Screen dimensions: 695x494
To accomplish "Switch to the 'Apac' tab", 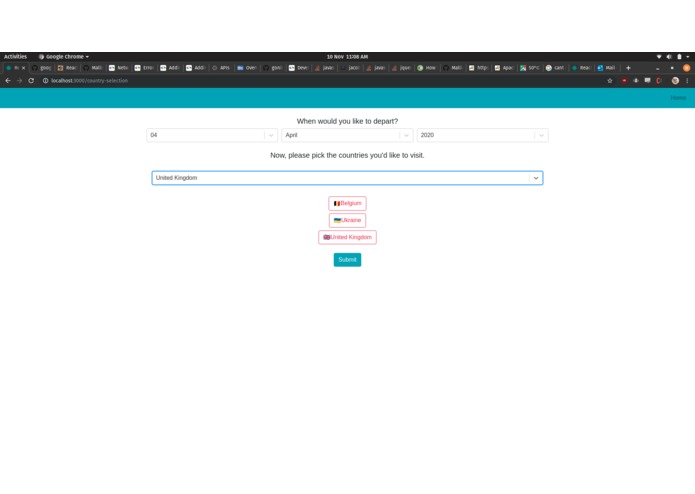I will tap(504, 68).
